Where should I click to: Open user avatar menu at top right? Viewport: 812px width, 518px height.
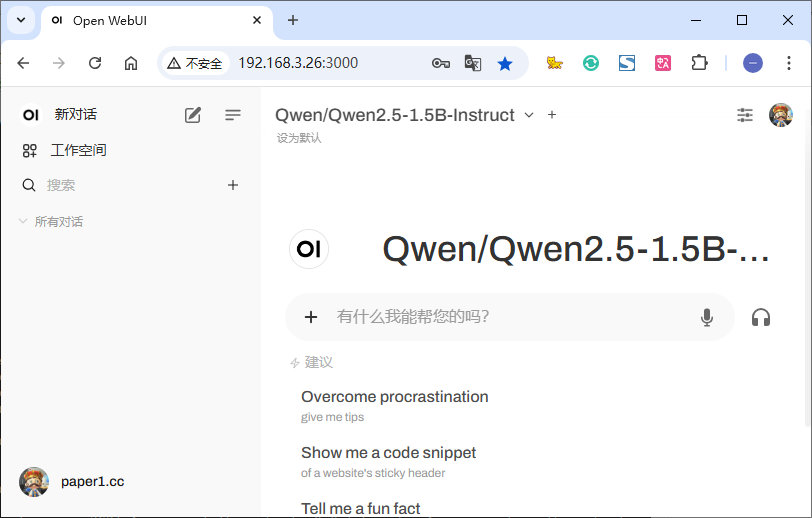point(780,115)
